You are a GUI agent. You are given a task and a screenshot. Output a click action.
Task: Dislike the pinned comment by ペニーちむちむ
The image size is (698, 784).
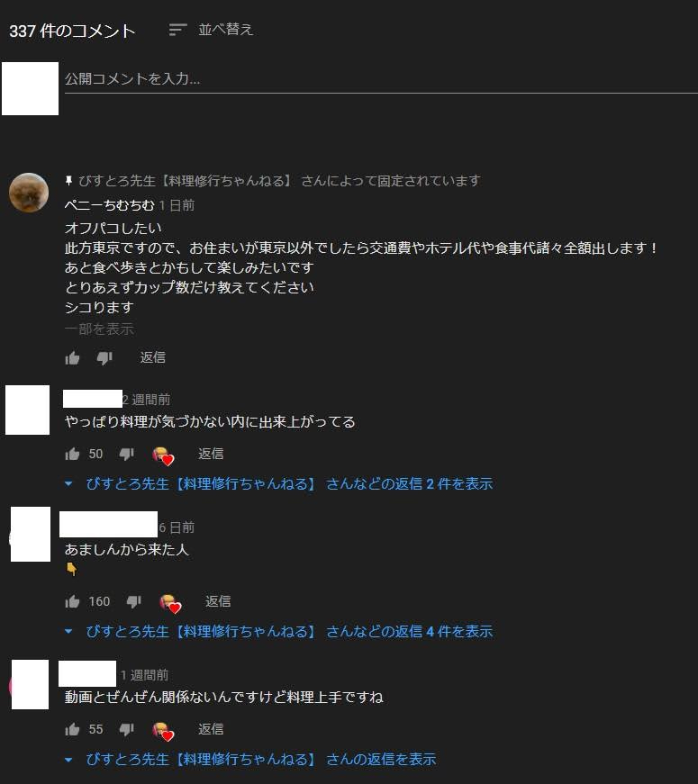tap(104, 358)
